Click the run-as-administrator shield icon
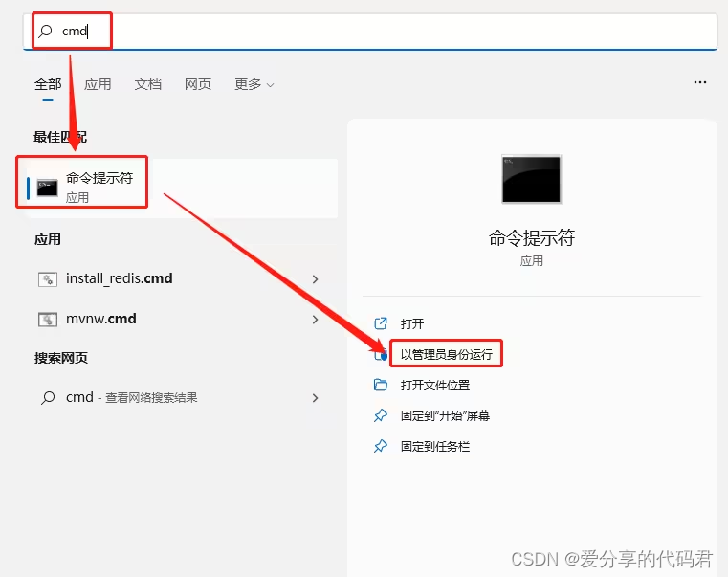Screen dimensions: 728x577 [381, 354]
